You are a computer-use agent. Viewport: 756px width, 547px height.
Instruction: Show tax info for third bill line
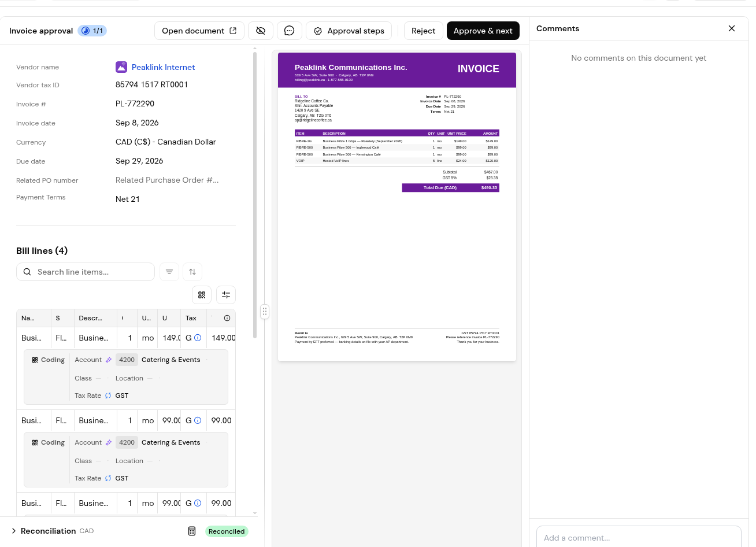pos(198,503)
